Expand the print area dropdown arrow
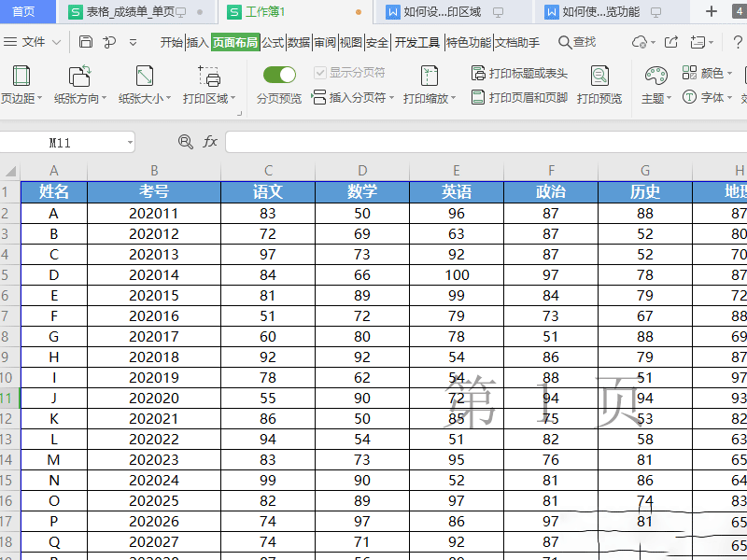The width and height of the screenshot is (747, 560). pos(233,98)
